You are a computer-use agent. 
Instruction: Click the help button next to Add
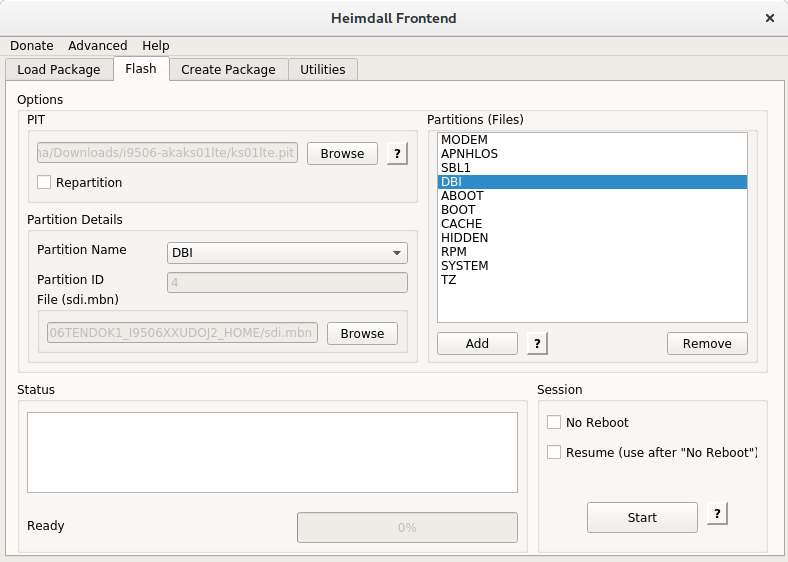point(537,343)
